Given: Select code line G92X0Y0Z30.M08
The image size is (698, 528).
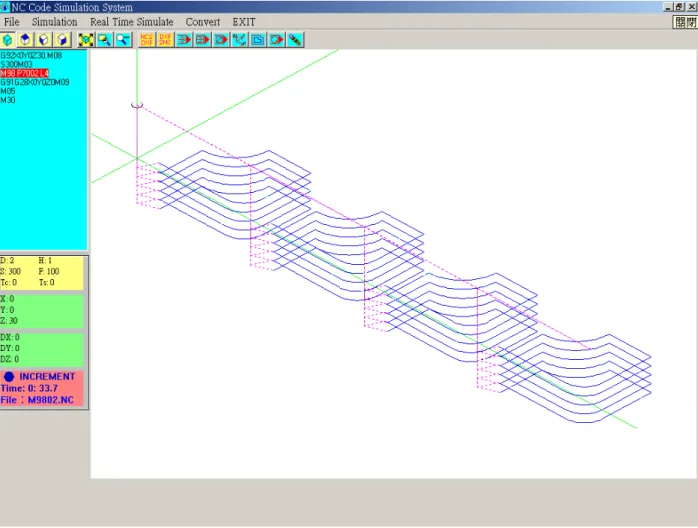Looking at the screenshot, I should [x=31, y=56].
